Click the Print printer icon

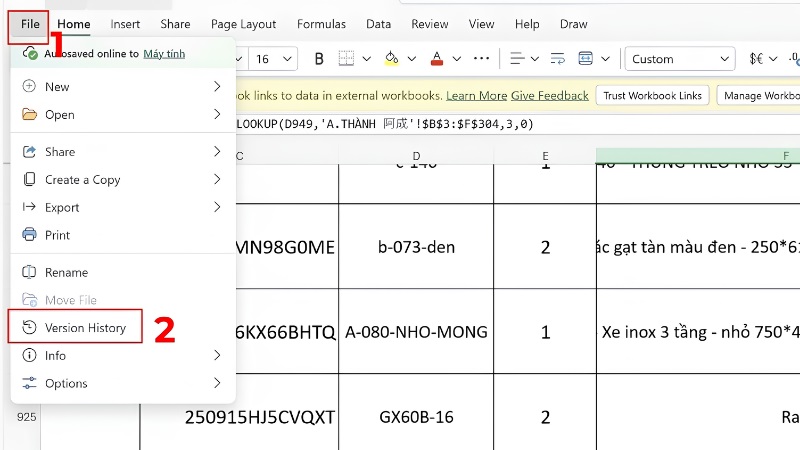(30, 235)
